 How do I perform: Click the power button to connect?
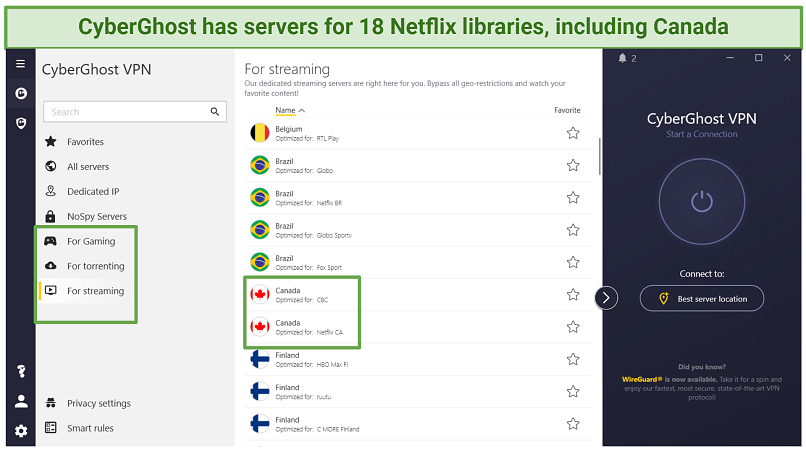point(702,201)
